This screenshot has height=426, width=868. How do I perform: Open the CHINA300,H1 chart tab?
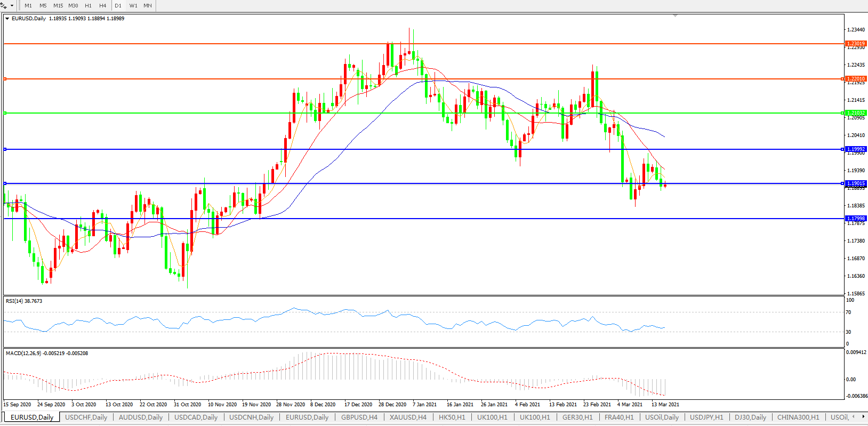(798, 417)
